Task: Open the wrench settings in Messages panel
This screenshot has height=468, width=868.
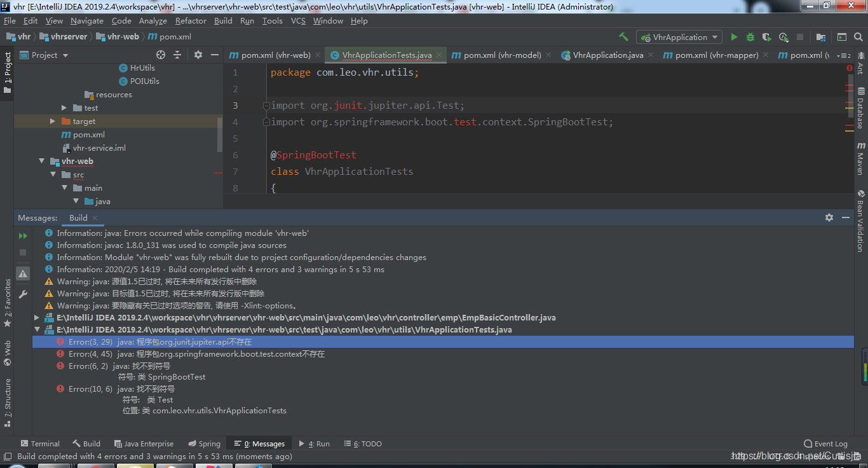Action: point(23,294)
